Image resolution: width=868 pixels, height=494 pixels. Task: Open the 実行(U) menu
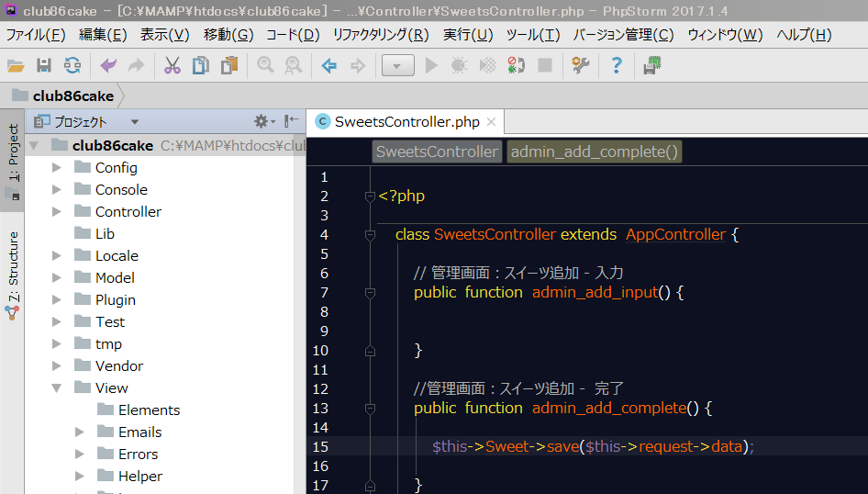468,35
